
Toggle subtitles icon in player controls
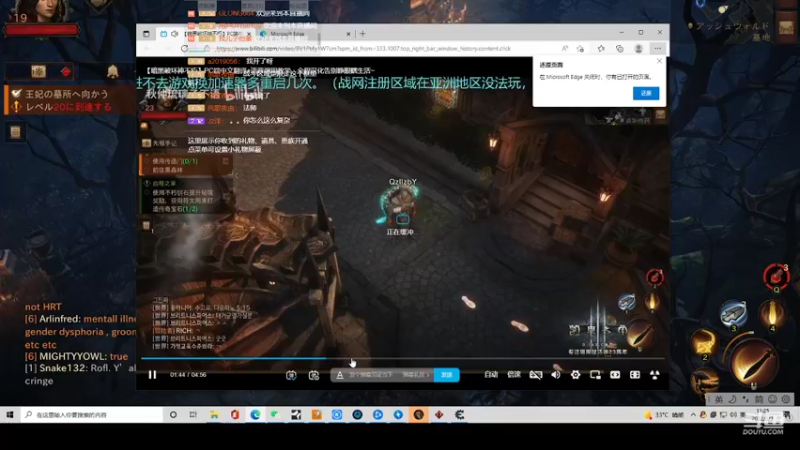[536, 375]
